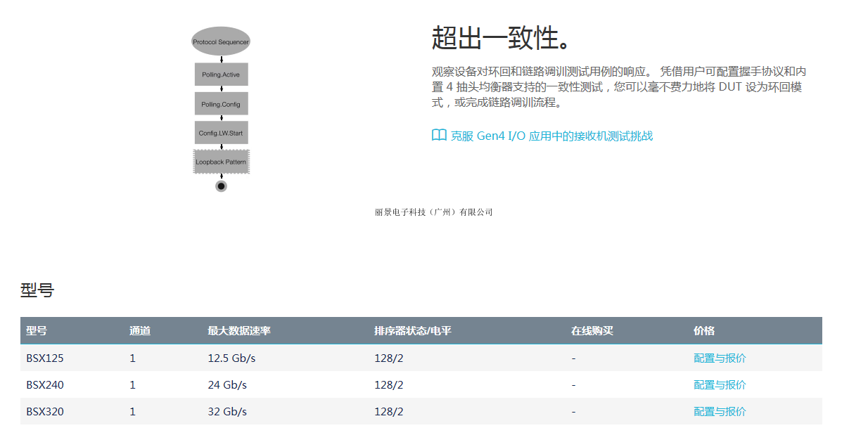The height and width of the screenshot is (428, 868).
Task: Click the 型号 column header
Action: [37, 330]
